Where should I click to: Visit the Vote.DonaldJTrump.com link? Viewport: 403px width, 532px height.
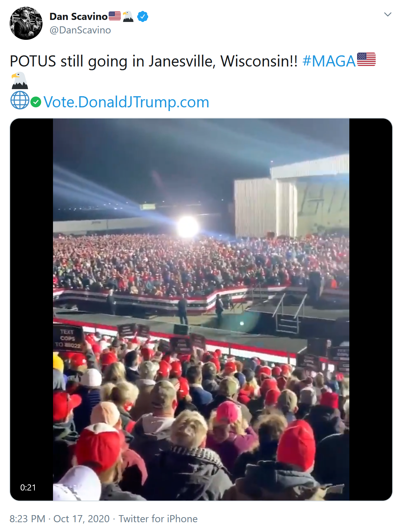coord(126,102)
